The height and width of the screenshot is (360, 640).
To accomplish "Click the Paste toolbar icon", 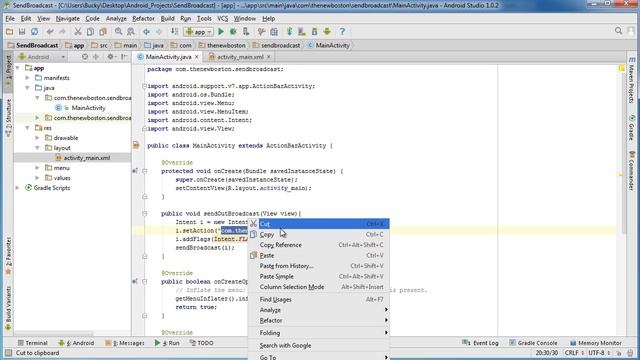I will [x=103, y=31].
